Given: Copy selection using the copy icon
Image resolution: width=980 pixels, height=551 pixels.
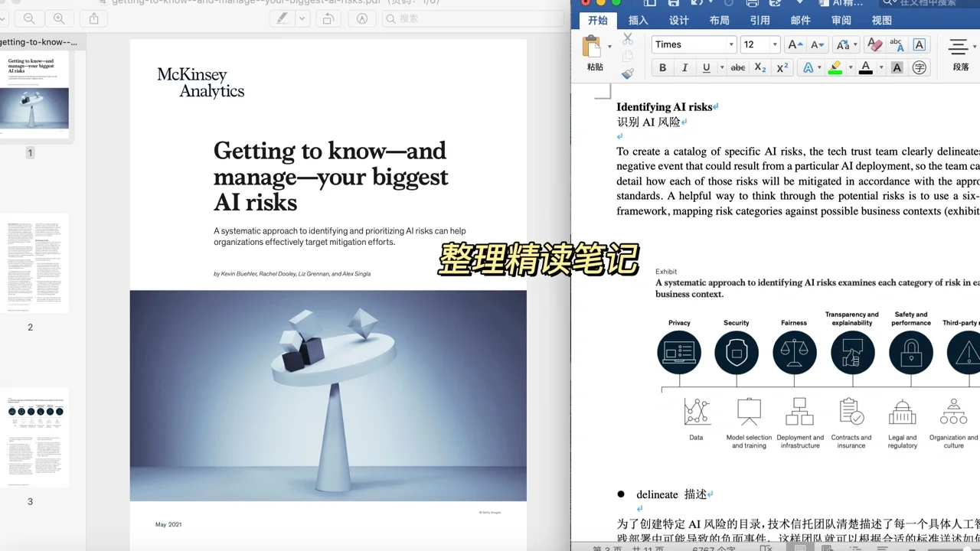Looking at the screenshot, I should 628,56.
